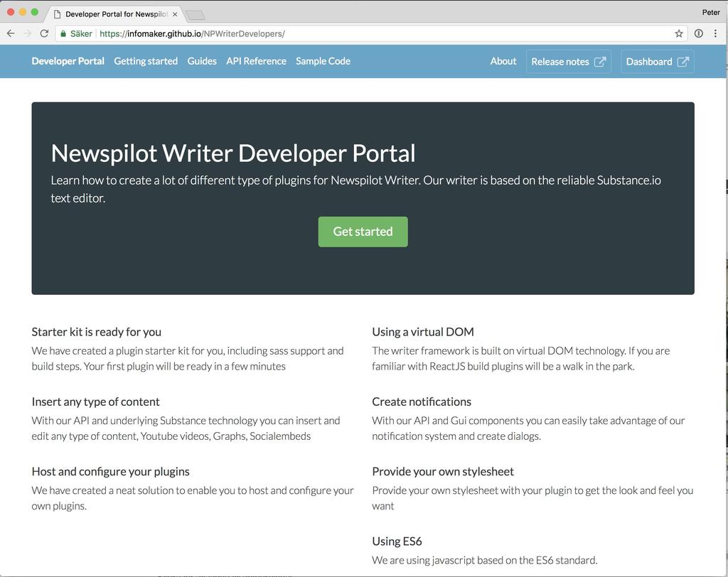Click the Peter profile button
The image size is (728, 577).
click(x=711, y=13)
